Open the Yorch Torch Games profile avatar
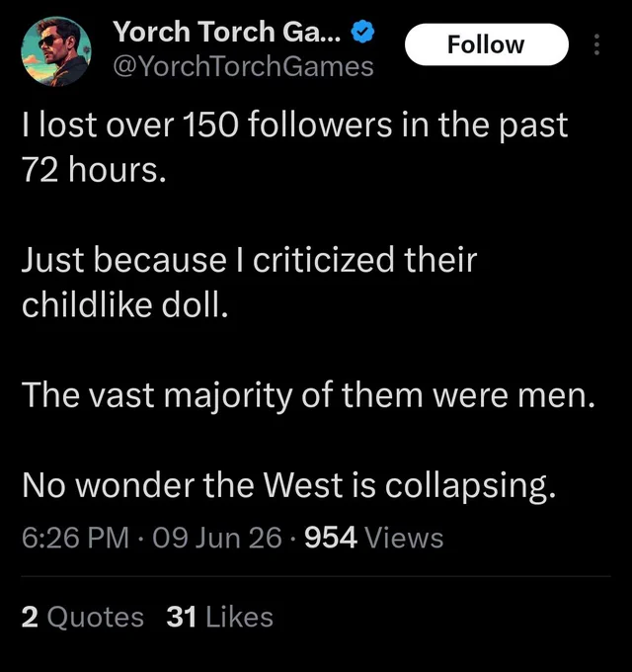This screenshot has width=632, height=672. click(x=55, y=51)
